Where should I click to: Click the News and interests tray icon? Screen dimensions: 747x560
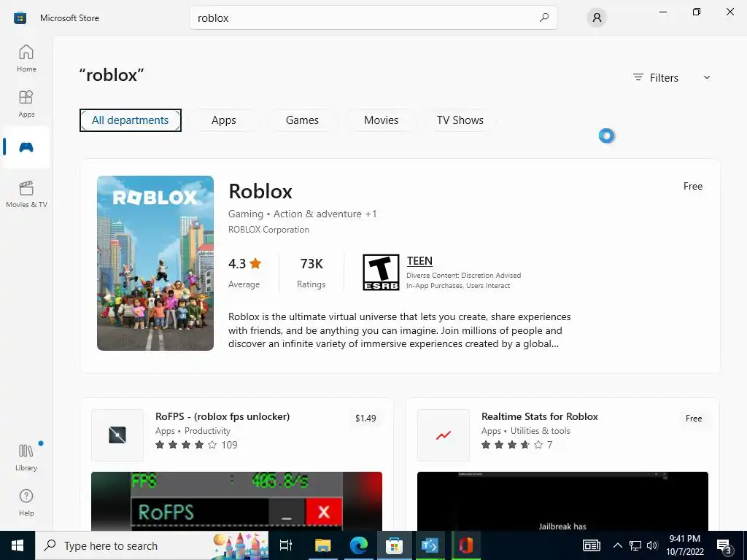point(591,545)
